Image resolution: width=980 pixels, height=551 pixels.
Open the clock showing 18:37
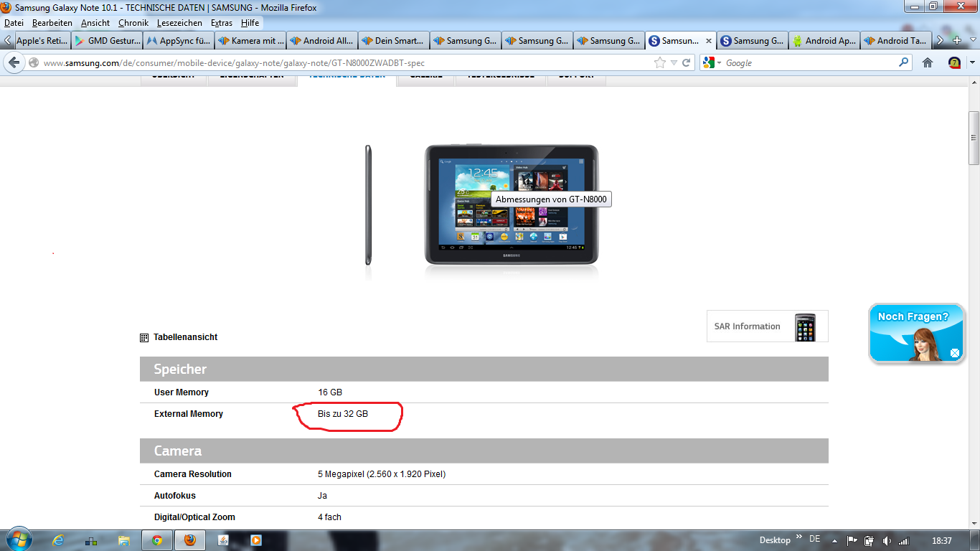click(941, 540)
